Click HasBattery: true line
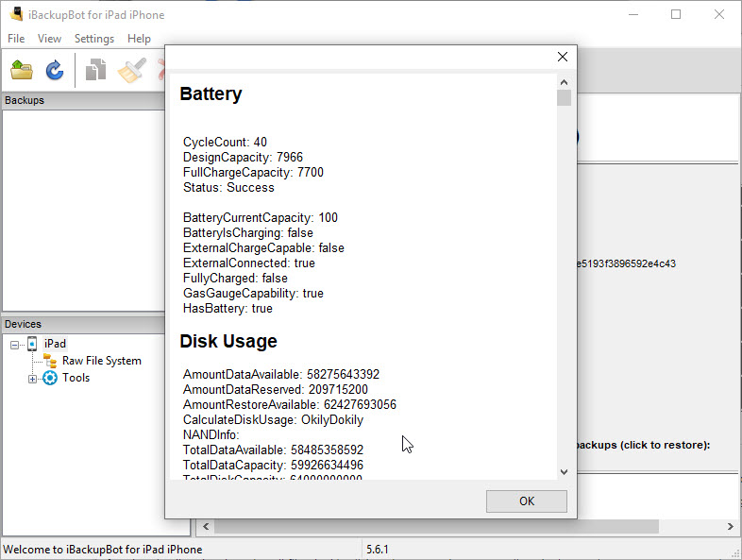This screenshot has height=560, width=742. point(228,309)
